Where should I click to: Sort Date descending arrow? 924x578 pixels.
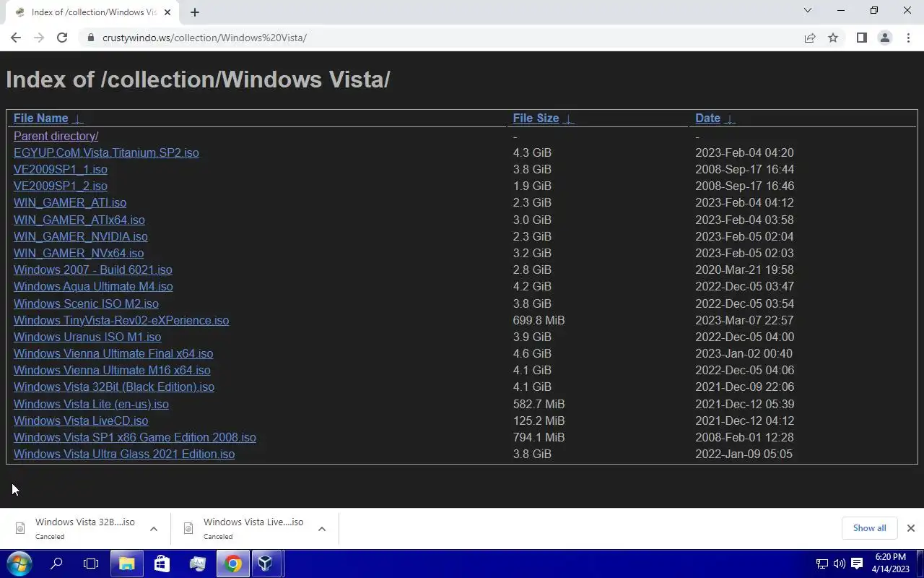pos(730,118)
